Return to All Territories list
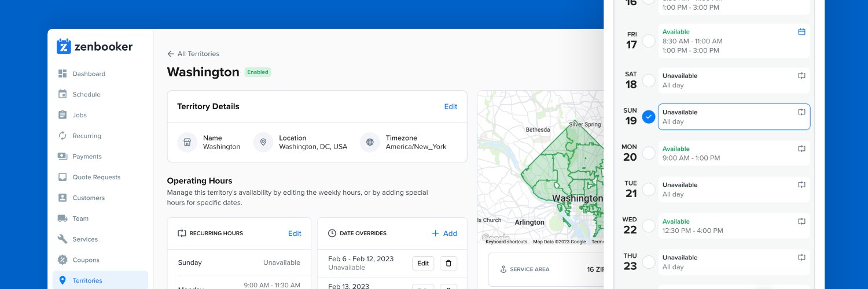Image resolution: width=868 pixels, height=289 pixels. click(193, 54)
